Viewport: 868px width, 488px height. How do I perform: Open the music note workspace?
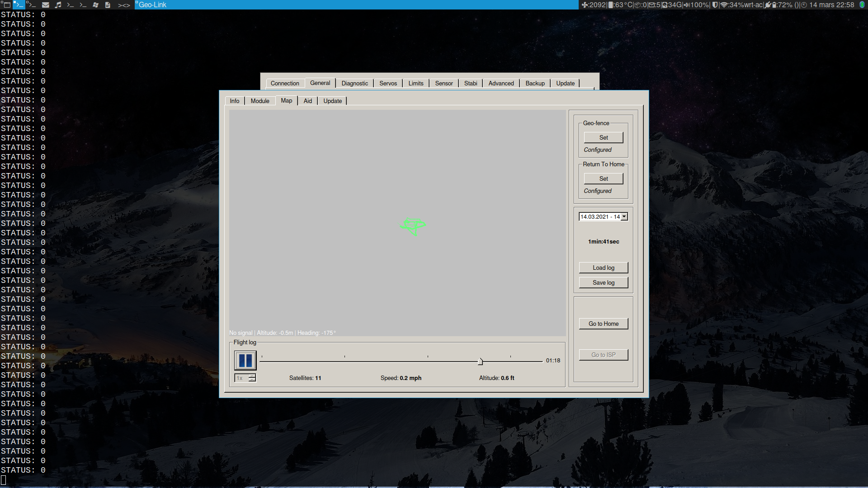[58, 5]
